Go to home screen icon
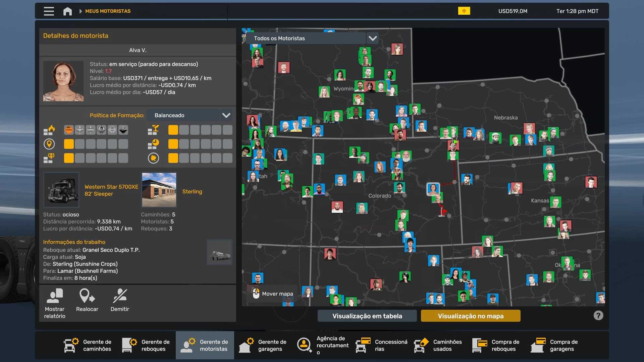This screenshot has height=362, width=644. pyautogui.click(x=67, y=11)
